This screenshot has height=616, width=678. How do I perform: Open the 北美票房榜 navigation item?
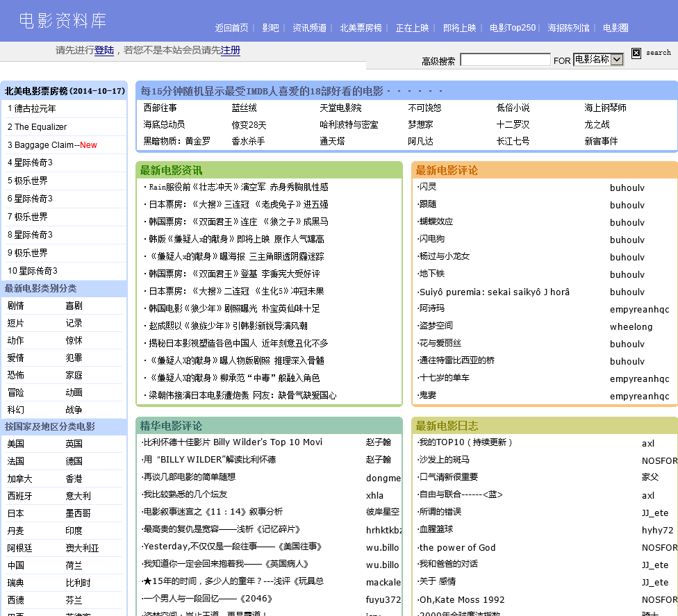coord(361,28)
